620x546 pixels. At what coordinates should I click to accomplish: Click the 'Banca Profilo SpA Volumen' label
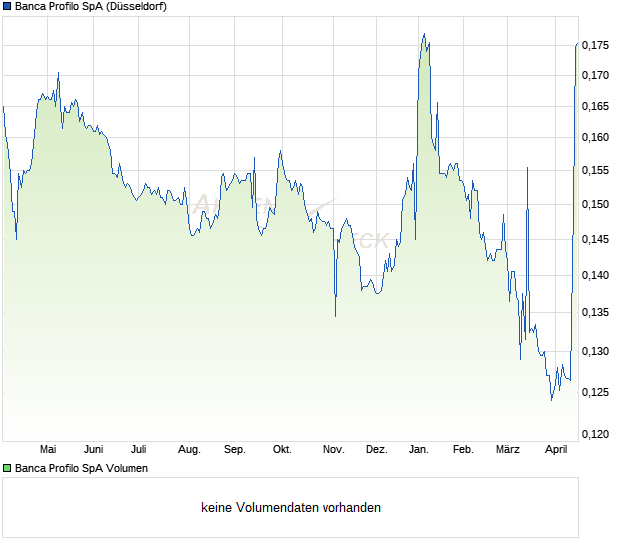(81, 468)
